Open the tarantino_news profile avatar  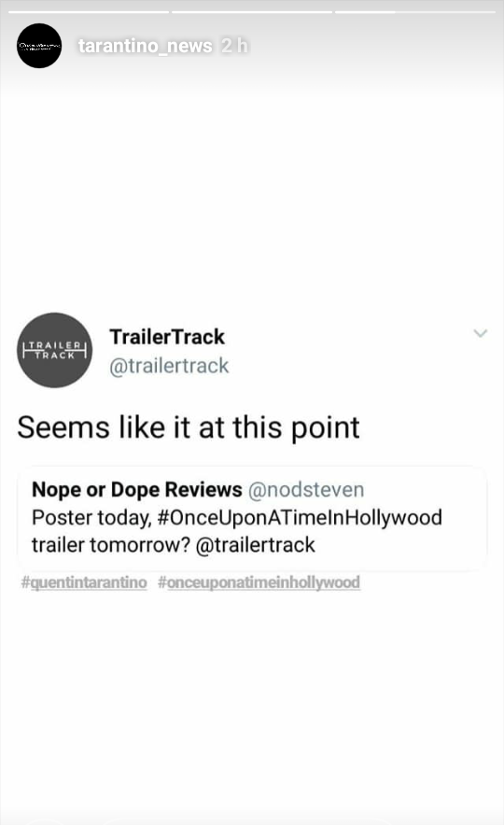point(39,46)
